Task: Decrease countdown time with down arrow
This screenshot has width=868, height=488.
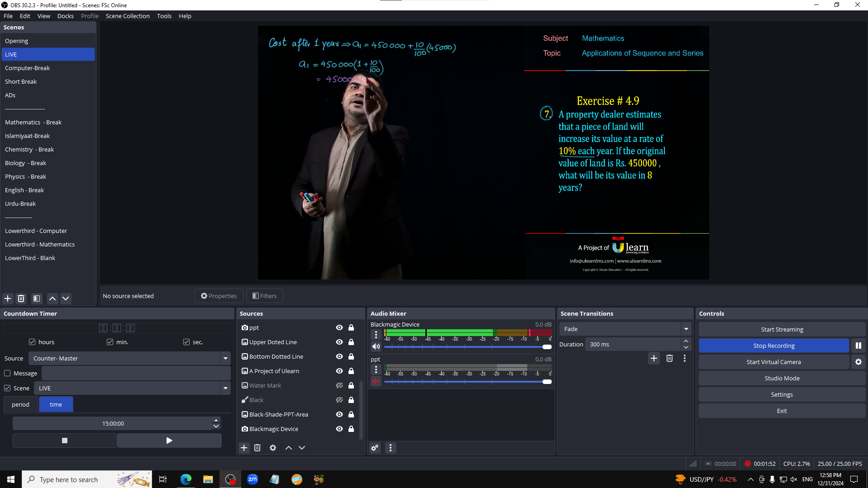Action: [216, 426]
